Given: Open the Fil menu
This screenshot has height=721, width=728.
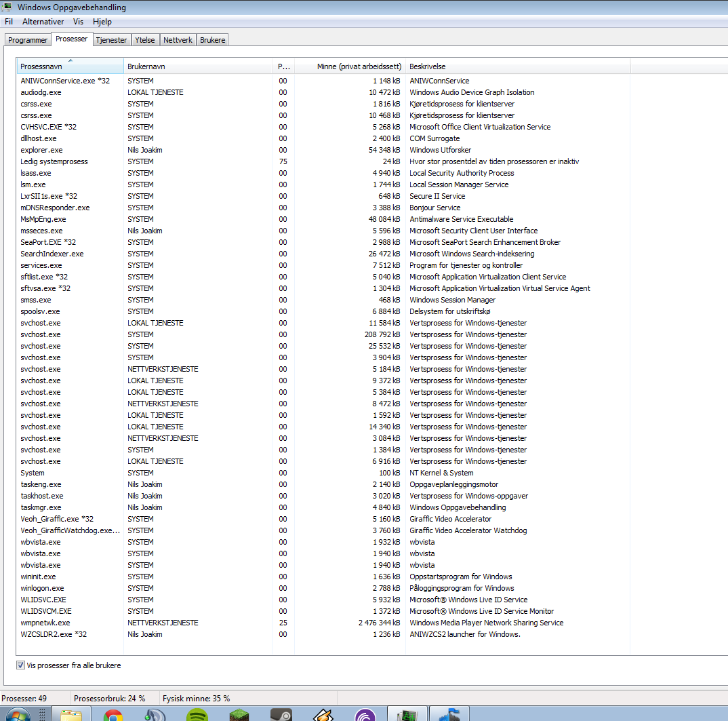Looking at the screenshot, I should (9, 22).
